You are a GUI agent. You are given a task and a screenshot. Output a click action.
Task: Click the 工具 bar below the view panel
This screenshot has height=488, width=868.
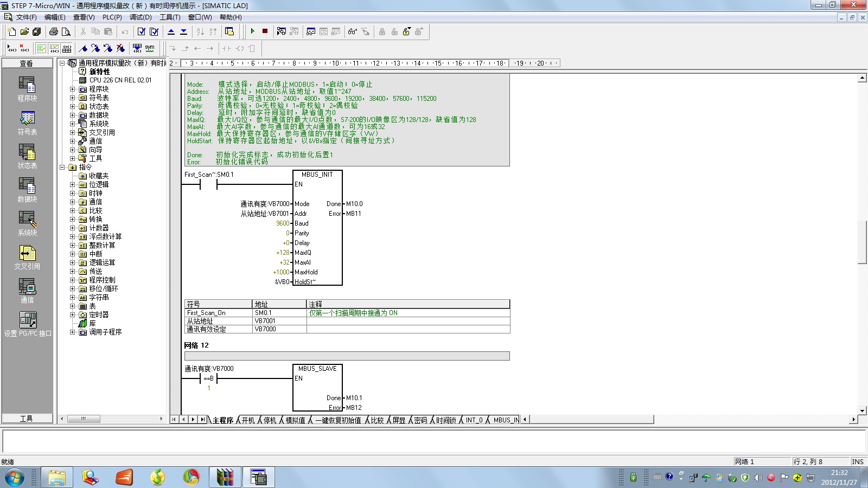point(27,419)
